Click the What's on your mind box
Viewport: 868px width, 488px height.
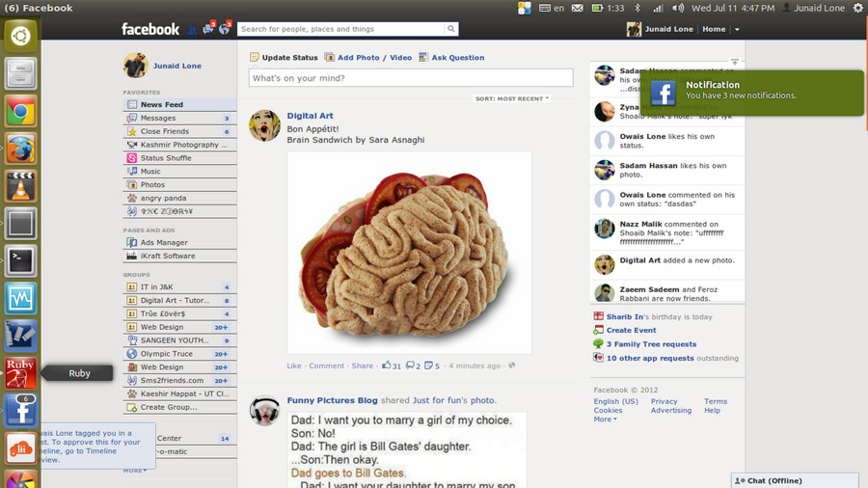click(x=411, y=78)
